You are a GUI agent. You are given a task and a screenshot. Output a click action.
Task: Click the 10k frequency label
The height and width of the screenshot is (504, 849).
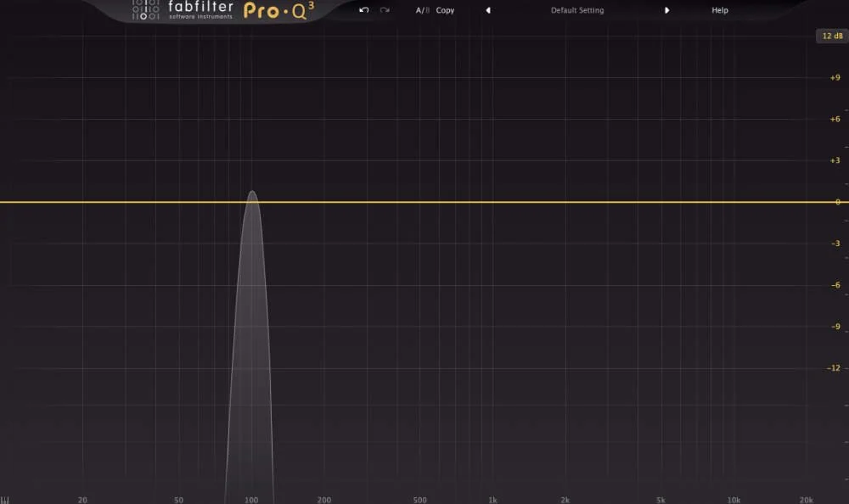coord(734,500)
